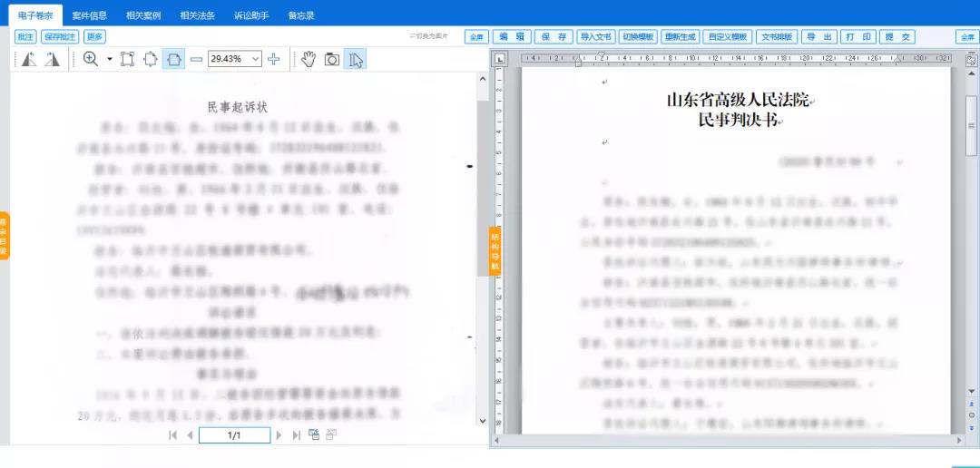This screenshot has width=980, height=468.
Task: Open the 诉讼助手 tab
Action: (251, 15)
